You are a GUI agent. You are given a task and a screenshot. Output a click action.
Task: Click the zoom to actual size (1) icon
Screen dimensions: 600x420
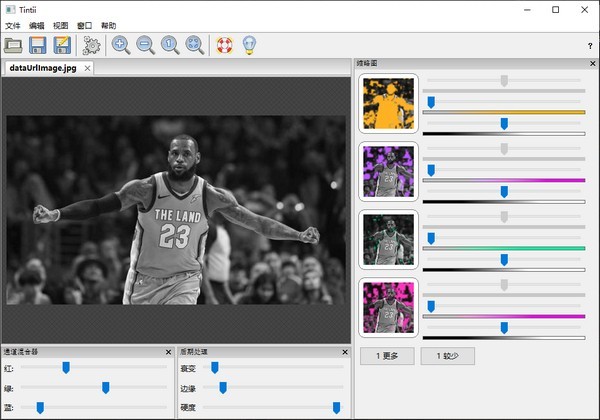[170, 46]
